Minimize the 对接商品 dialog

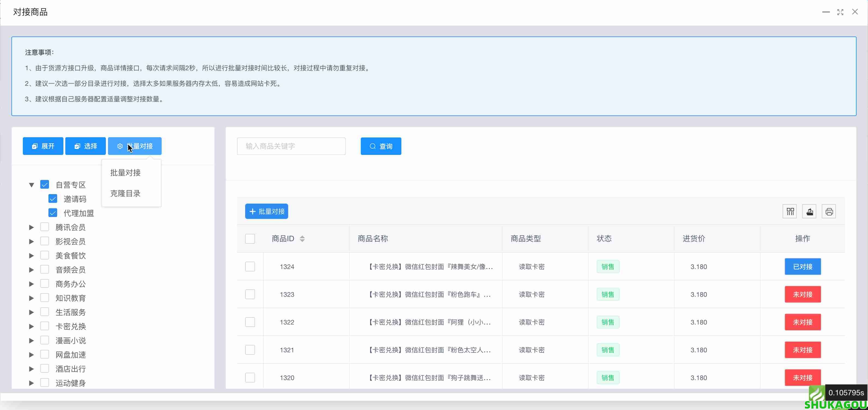[x=826, y=12]
